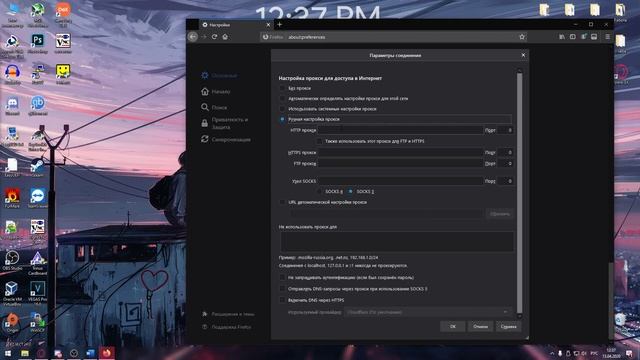Click the Обновить reload button
Image resolution: width=640 pixels, height=360 pixels.
500,214
